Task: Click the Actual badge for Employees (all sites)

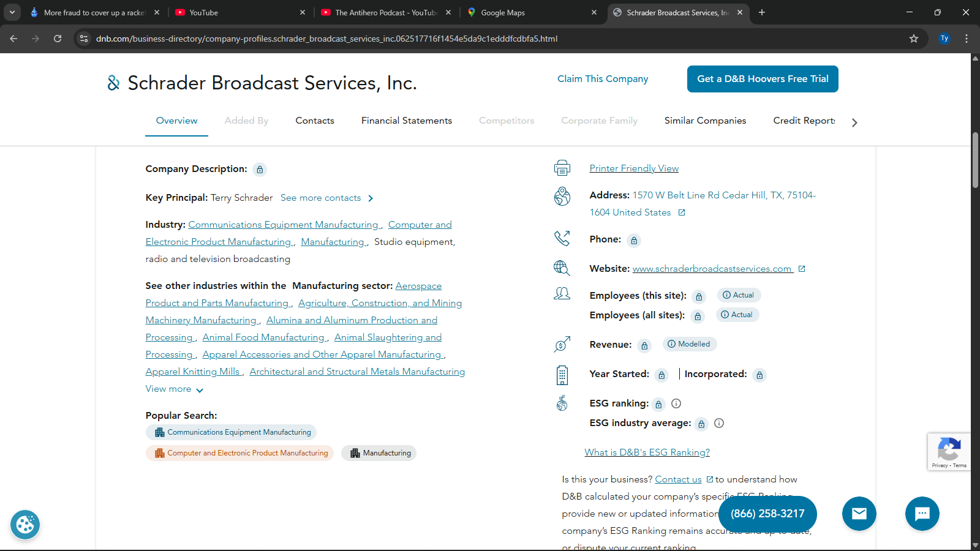Action: click(x=737, y=315)
